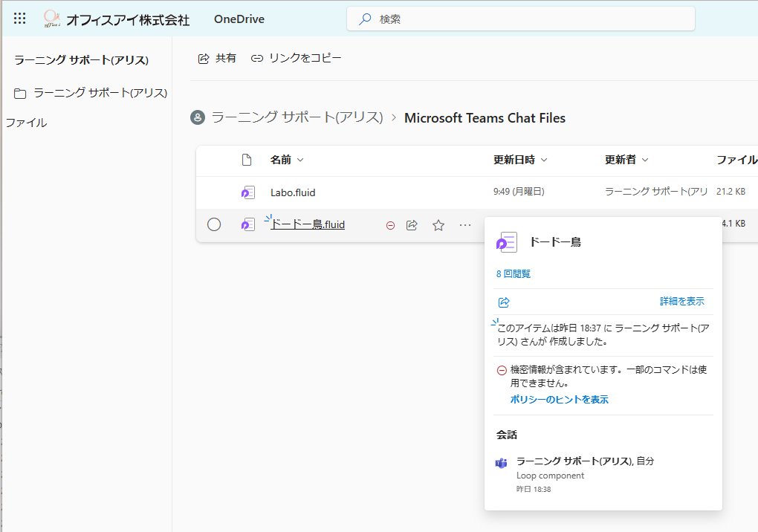Open the 更新日時 column sort dropdown
The width and height of the screenshot is (758, 532).
(520, 160)
